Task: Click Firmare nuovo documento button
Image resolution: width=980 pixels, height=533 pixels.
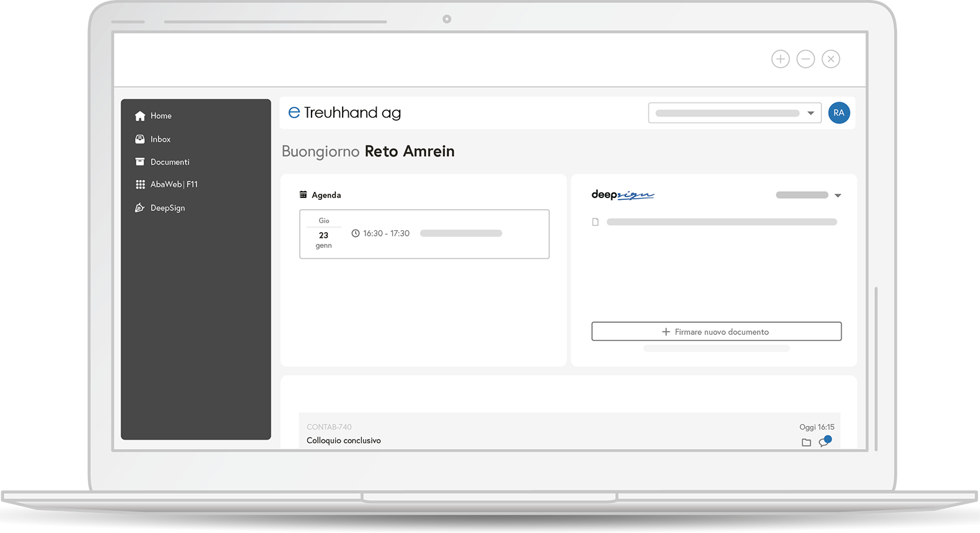Action: pyautogui.click(x=717, y=331)
